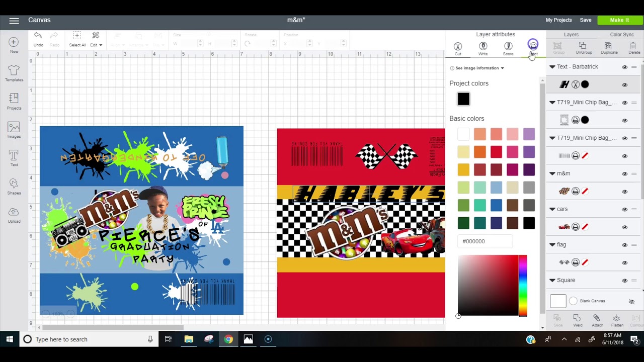The height and width of the screenshot is (362, 644).
Task: Click the Blank Canvas white swatch
Action: 558,301
